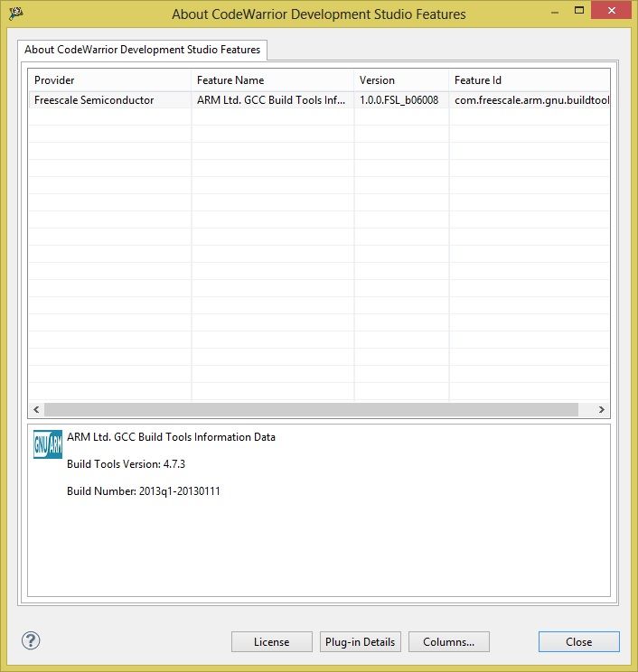
Task: Click the Build Number: 2013q1-20130111 text
Action: pos(143,491)
